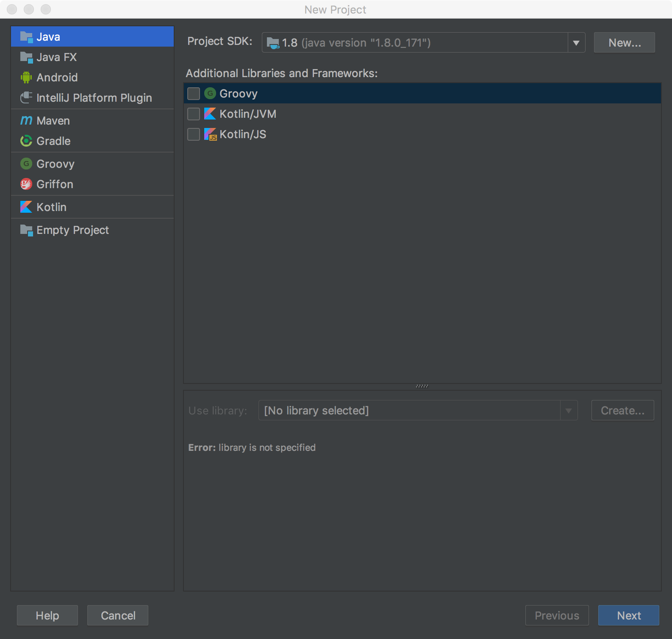This screenshot has width=672, height=639.
Task: Click the Groovy icon in project types sidebar
Action: pos(26,164)
